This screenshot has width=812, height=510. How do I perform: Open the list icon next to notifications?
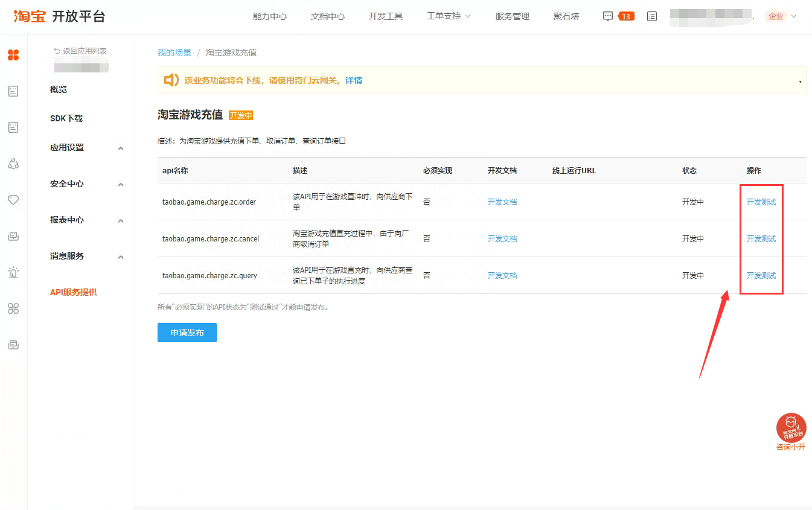click(652, 16)
